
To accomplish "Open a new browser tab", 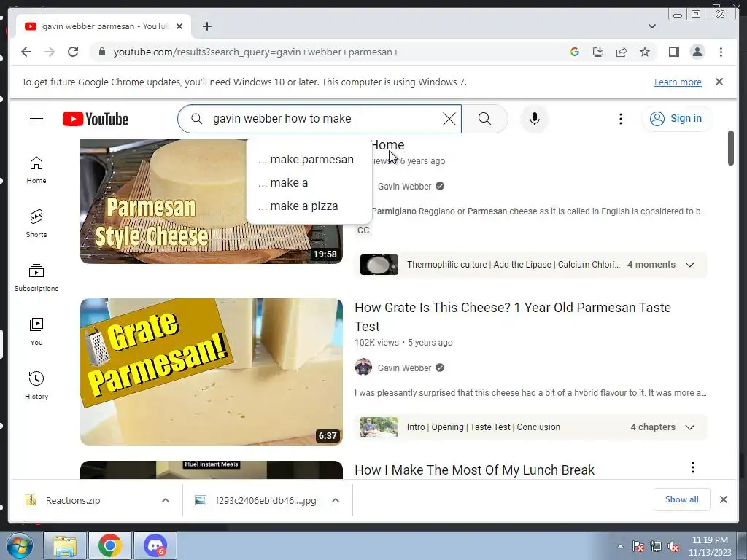I will pos(206,26).
